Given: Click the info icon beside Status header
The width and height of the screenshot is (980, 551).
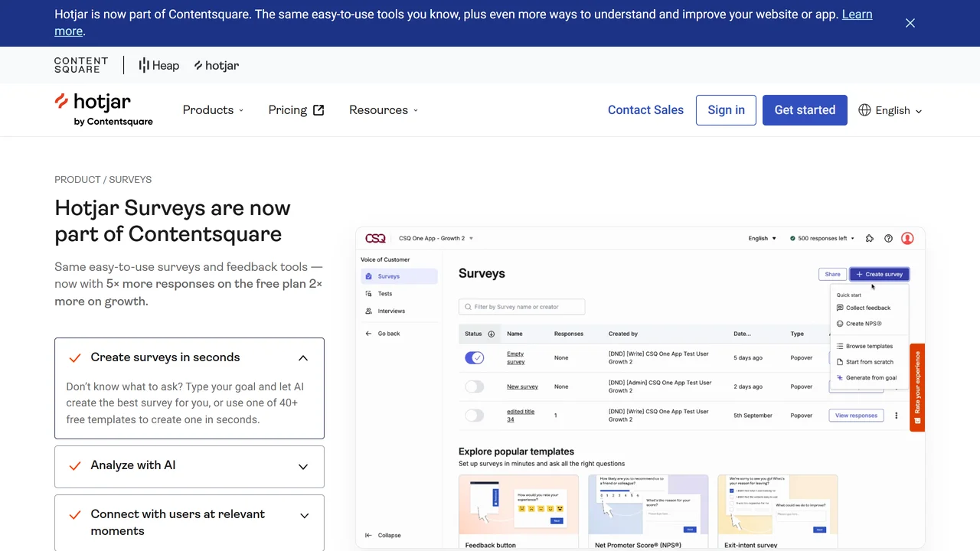Looking at the screenshot, I should tap(492, 334).
